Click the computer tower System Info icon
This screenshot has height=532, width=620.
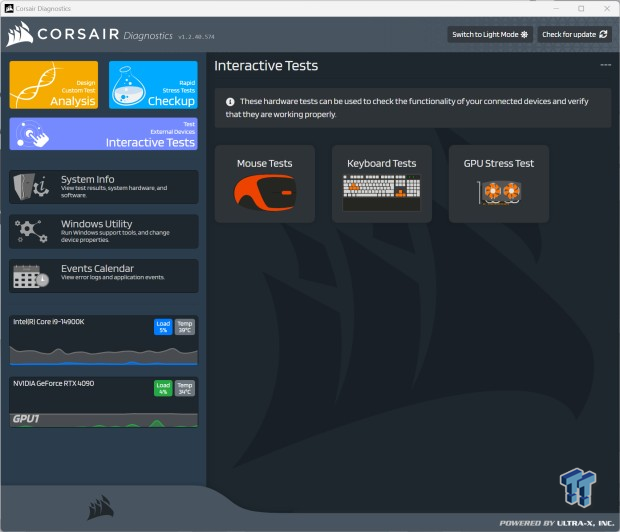tap(31, 187)
